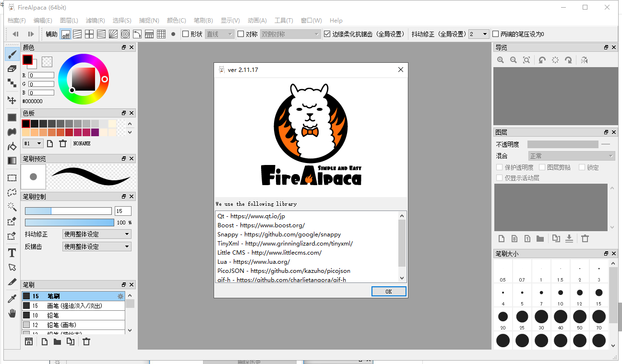Rotate canvas left in navigator panel
Viewport: 622px width, 364px height.
tap(542, 60)
